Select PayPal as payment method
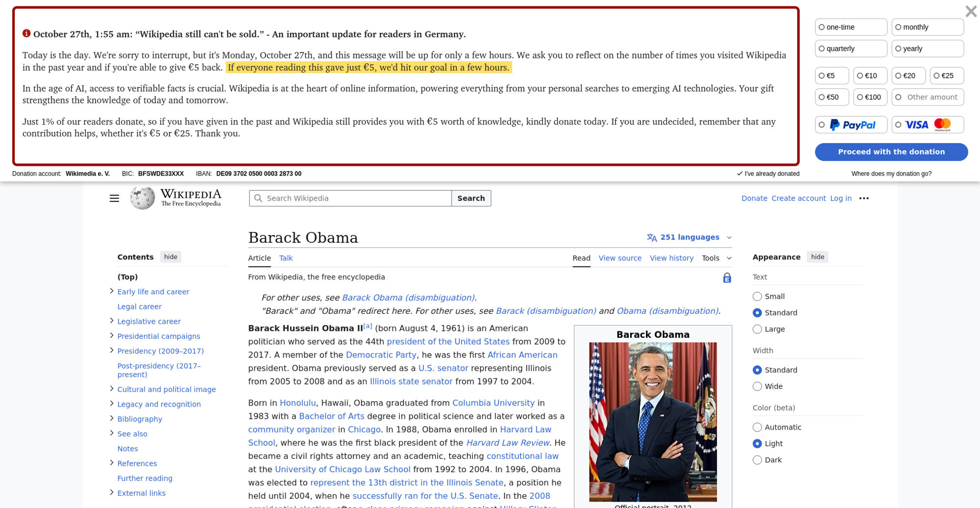The image size is (980, 508). [x=851, y=125]
